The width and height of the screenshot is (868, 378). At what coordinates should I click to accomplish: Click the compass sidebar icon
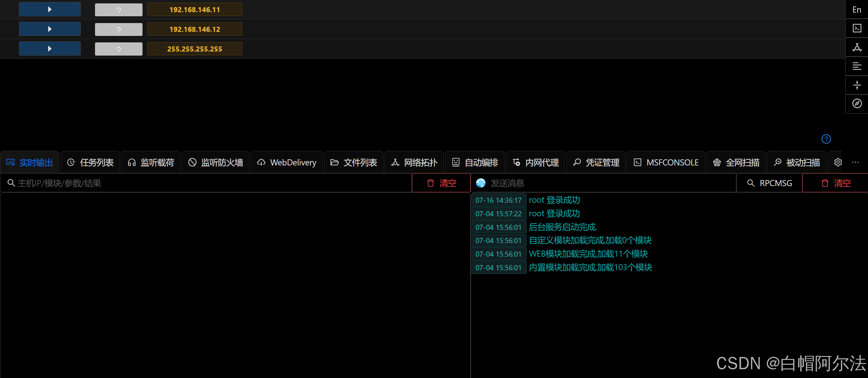(857, 104)
